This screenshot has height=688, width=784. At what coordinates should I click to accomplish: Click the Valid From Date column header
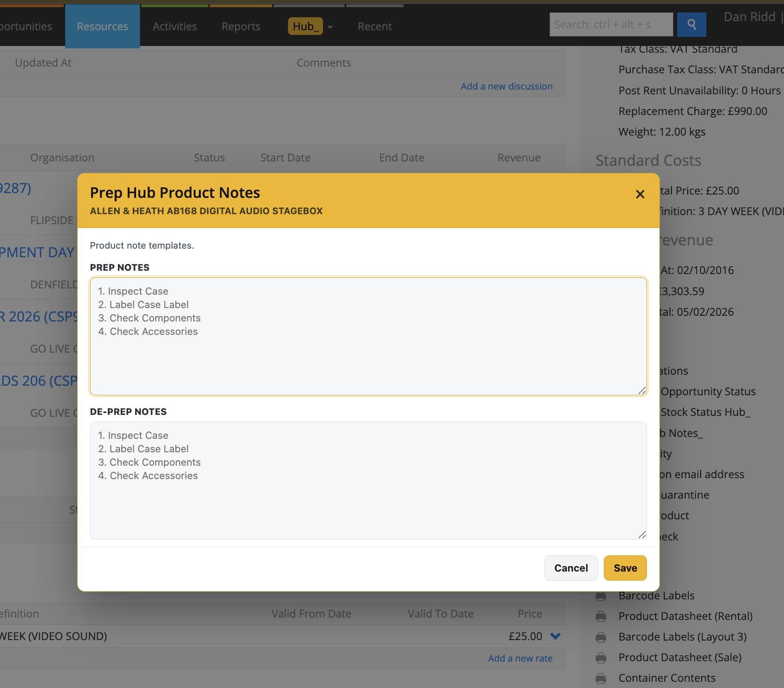(x=311, y=614)
